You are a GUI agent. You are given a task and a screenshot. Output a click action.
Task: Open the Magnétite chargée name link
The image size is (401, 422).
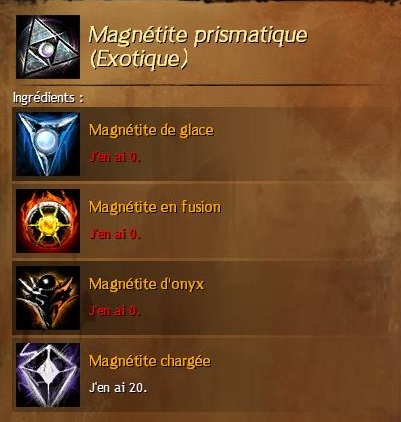[x=150, y=361]
